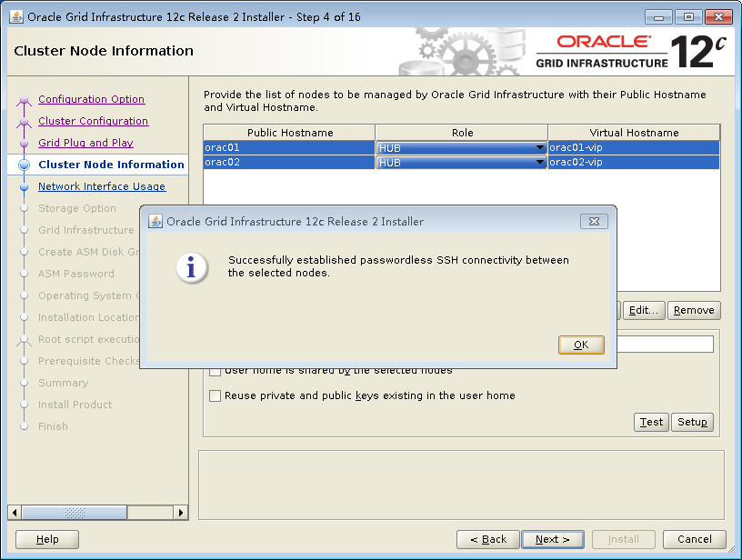Image resolution: width=742 pixels, height=560 pixels.
Task: Click the Finish step in sidebar
Action: pos(53,426)
